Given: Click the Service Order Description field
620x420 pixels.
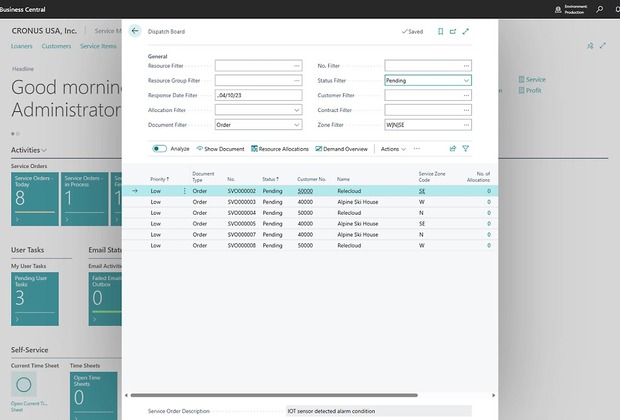Looking at the screenshot, I should 379,411.
